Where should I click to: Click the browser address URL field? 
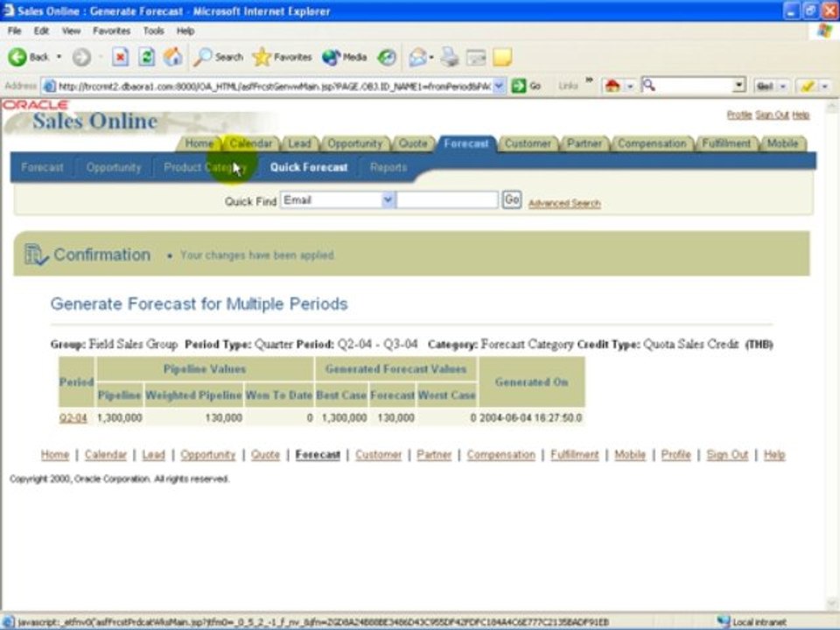[274, 86]
